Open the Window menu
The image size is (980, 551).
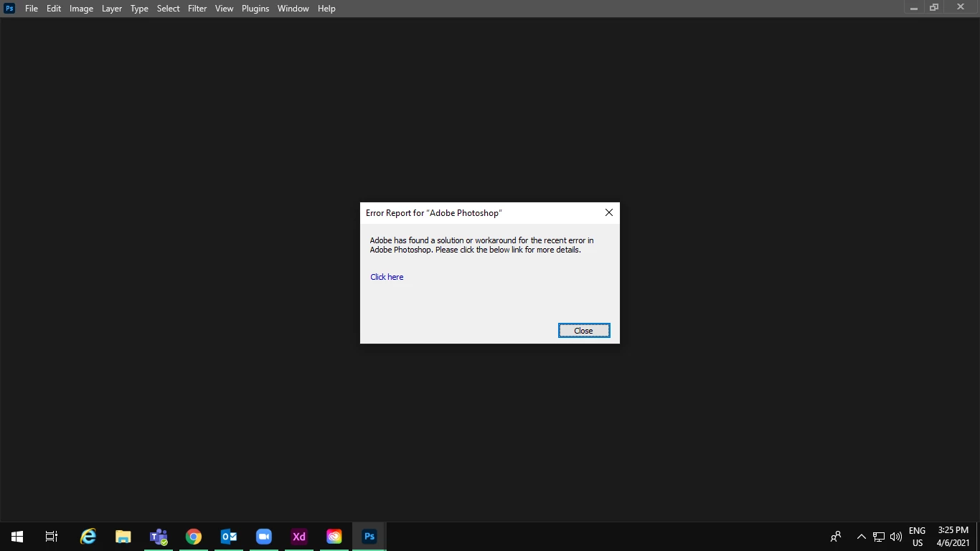click(x=293, y=9)
